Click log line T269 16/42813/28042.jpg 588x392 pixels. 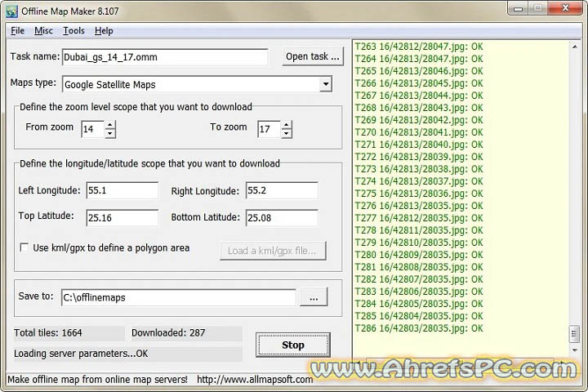coord(419,120)
